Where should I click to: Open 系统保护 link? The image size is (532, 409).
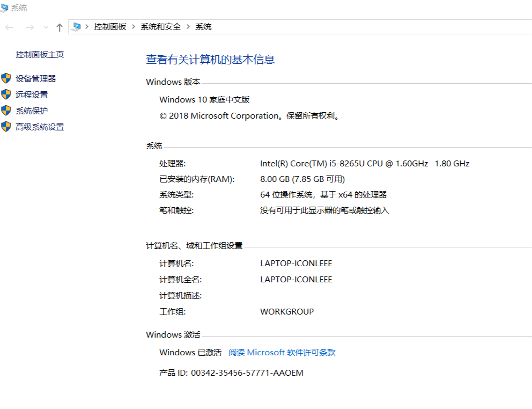click(x=32, y=111)
